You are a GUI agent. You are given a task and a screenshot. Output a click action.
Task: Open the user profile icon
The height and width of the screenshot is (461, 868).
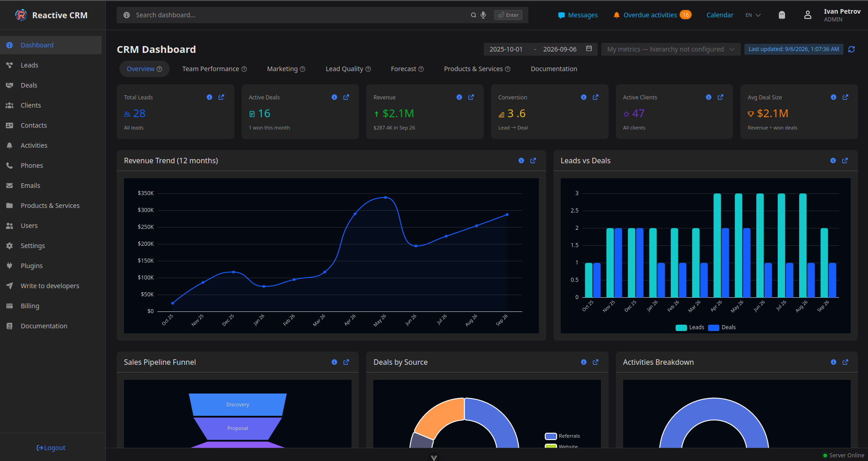pyautogui.click(x=808, y=15)
